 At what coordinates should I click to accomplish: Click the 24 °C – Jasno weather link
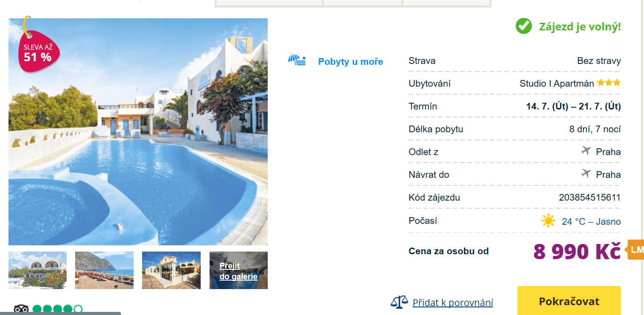pos(591,222)
